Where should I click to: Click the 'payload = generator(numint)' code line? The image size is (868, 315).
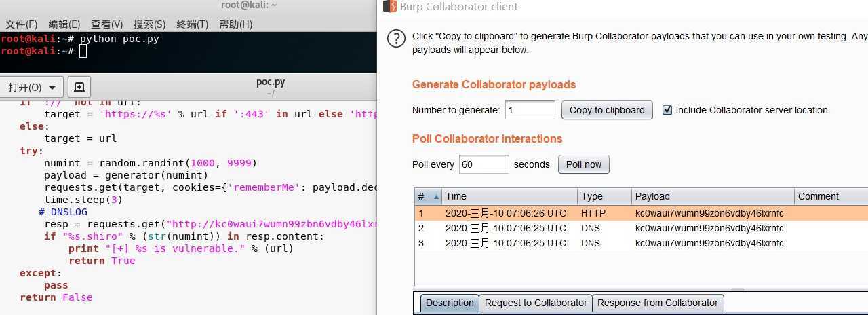click(126, 175)
